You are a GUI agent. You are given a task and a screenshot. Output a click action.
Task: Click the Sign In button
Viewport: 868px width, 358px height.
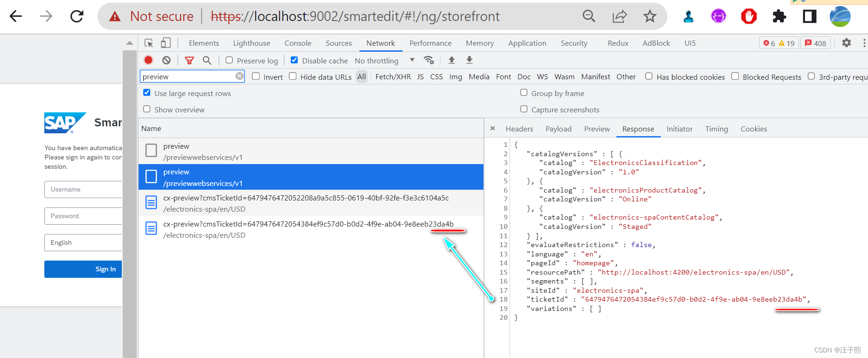click(x=83, y=269)
